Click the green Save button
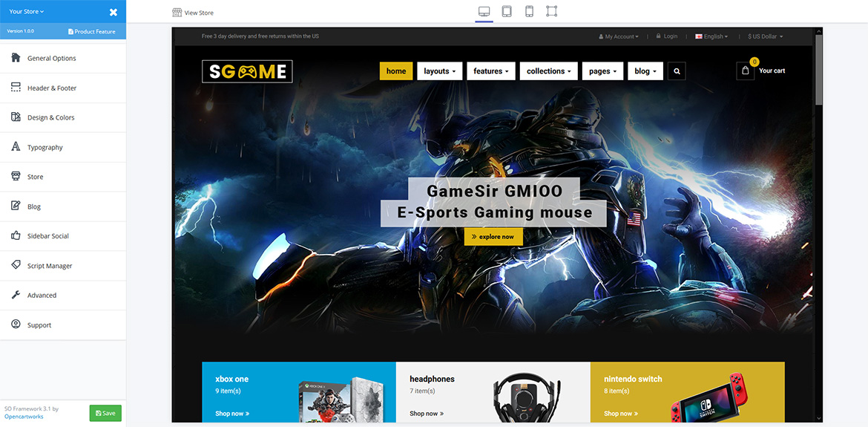The image size is (868, 427). click(105, 413)
